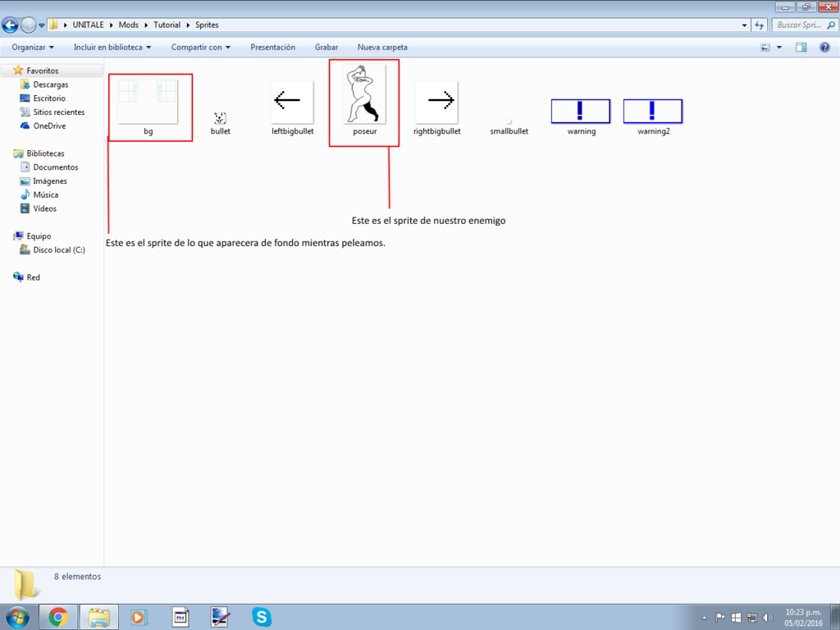Open Vídeos library
The height and width of the screenshot is (630, 840).
44,208
